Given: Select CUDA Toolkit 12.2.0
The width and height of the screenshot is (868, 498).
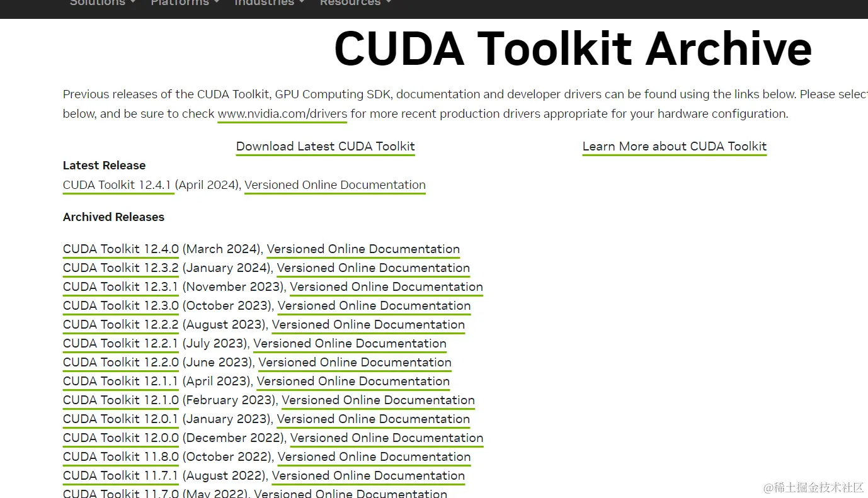Looking at the screenshot, I should click(x=121, y=363).
